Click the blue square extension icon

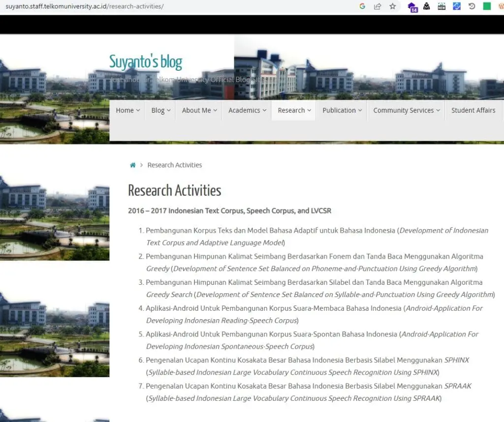click(x=457, y=6)
